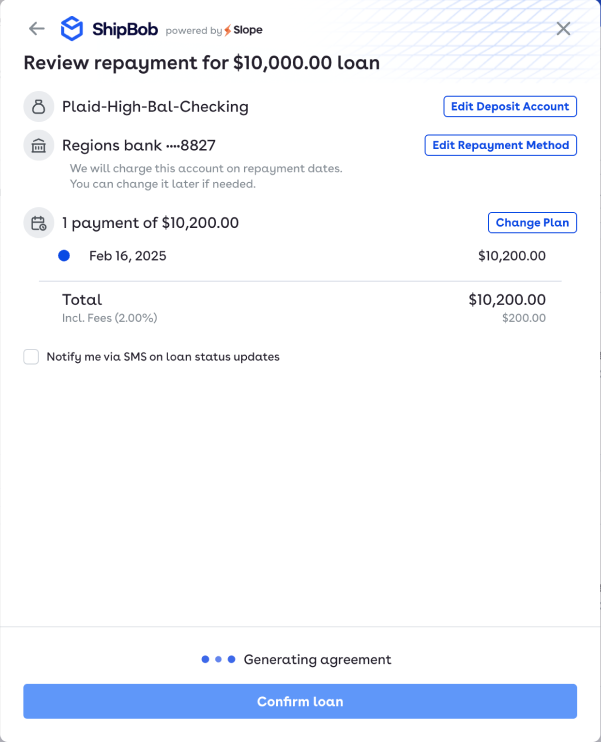
Task: Click the Incl. Fees (2.00%) text
Action: coord(109,318)
